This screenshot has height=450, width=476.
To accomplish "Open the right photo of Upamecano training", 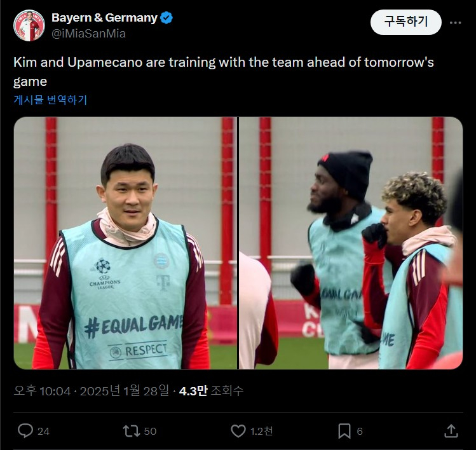I will coord(351,243).
